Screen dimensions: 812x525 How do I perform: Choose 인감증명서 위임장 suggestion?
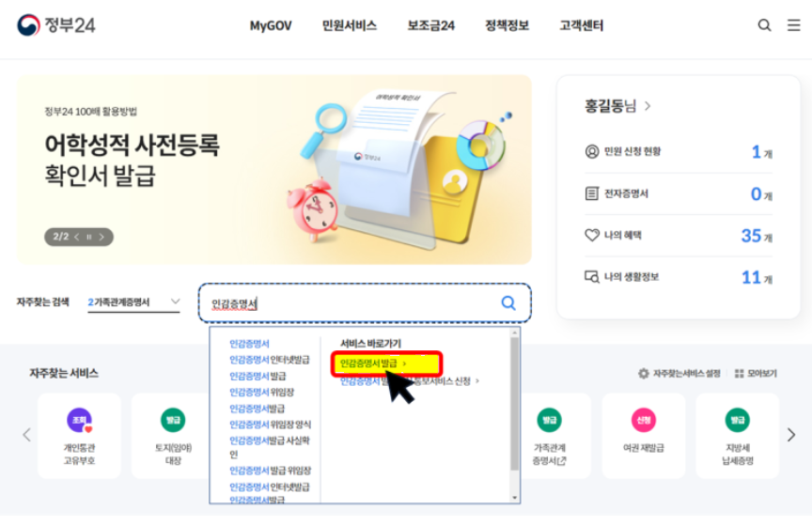tap(261, 392)
